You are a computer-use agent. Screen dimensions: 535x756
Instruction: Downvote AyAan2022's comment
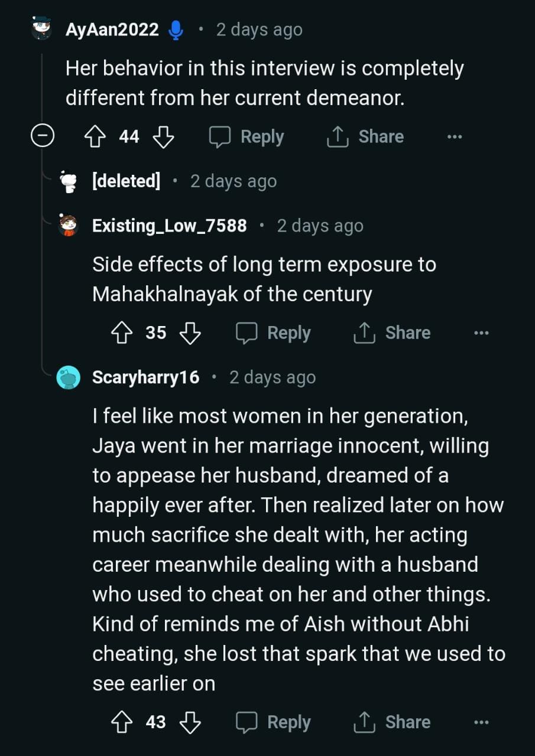(163, 137)
